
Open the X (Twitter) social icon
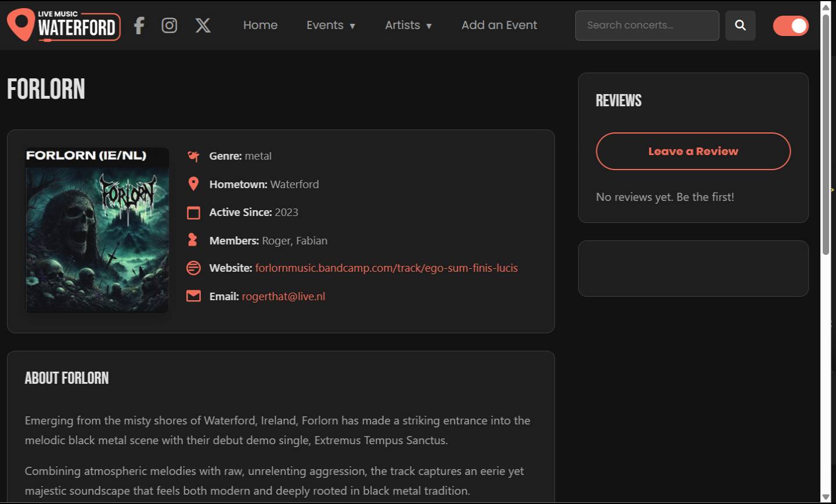pos(203,26)
